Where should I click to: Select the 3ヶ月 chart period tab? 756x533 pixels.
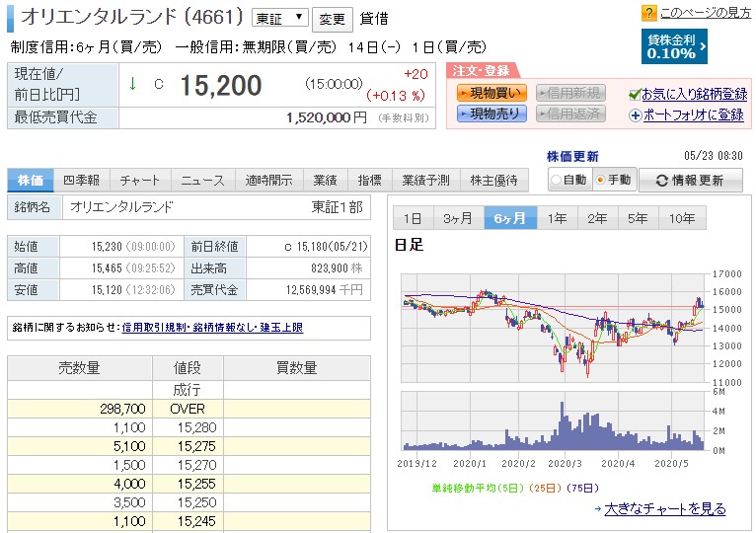[459, 218]
